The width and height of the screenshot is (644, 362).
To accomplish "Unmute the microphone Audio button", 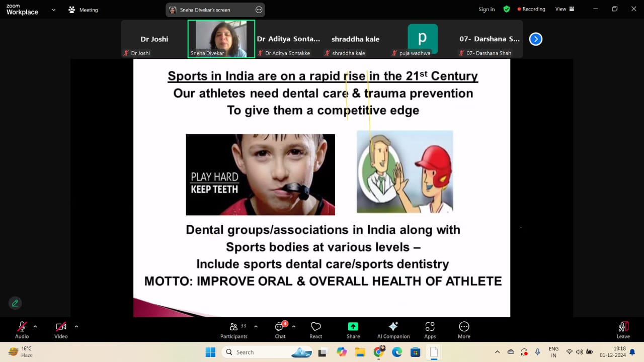I will point(22,329).
